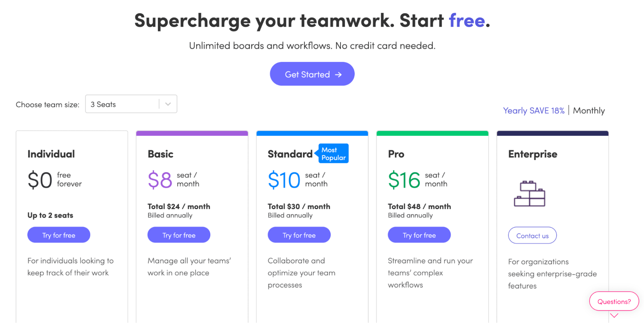Try the Standard plan for free
The height and width of the screenshot is (323, 644).
[x=299, y=235]
